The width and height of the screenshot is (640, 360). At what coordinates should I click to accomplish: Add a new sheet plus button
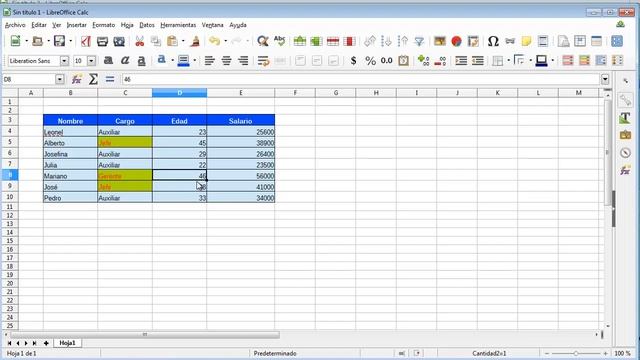point(46,343)
